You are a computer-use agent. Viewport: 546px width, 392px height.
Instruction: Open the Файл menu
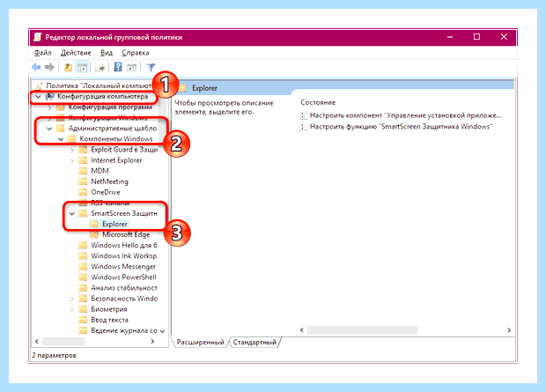pos(43,53)
